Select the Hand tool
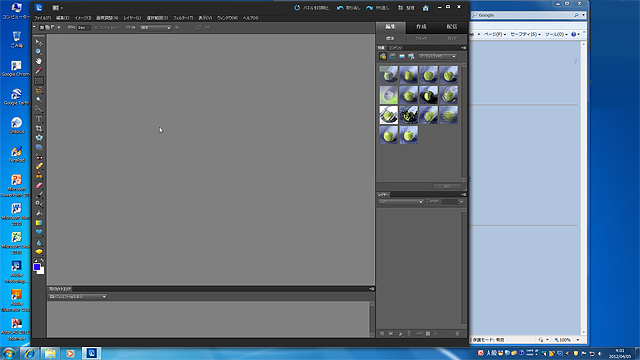 (39, 61)
